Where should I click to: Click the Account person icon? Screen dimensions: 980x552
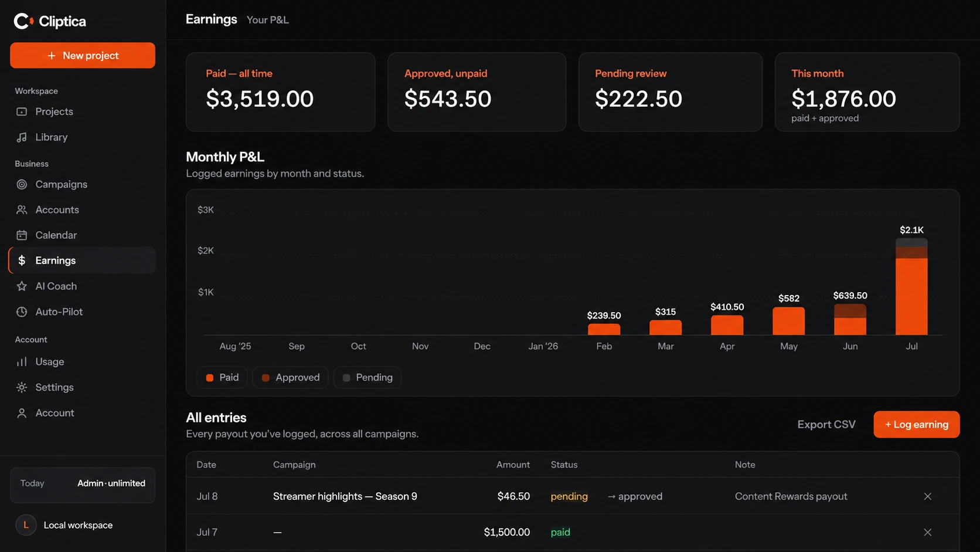(x=22, y=413)
